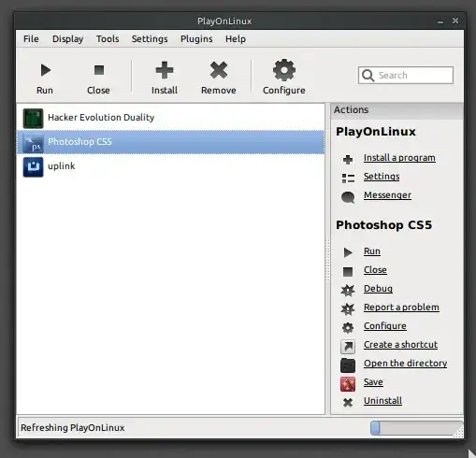This screenshot has width=476, height=458.
Task: Click the Close stop icon in toolbar
Action: pos(99,70)
